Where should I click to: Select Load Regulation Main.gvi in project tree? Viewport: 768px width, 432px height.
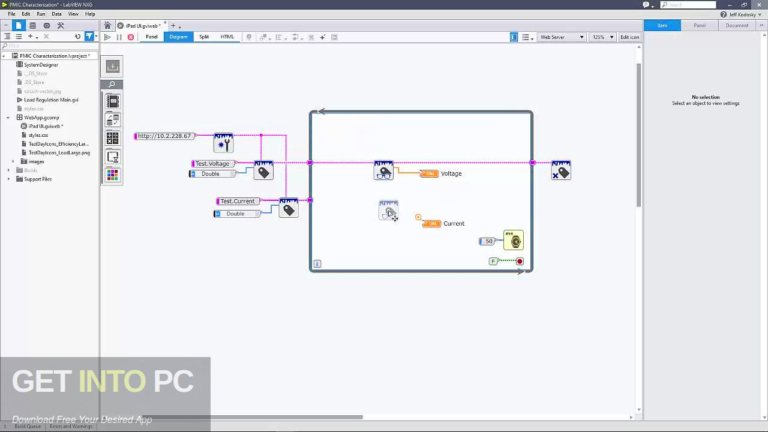coord(51,100)
